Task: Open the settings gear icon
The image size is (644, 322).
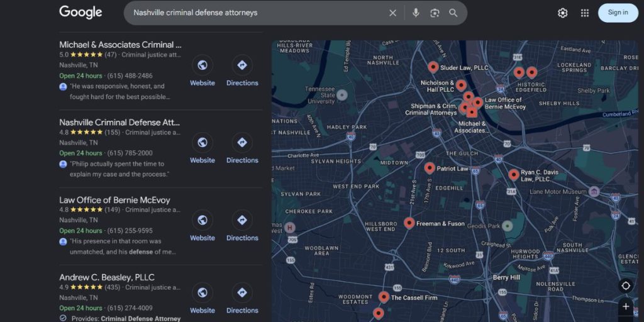Action: coord(563,13)
